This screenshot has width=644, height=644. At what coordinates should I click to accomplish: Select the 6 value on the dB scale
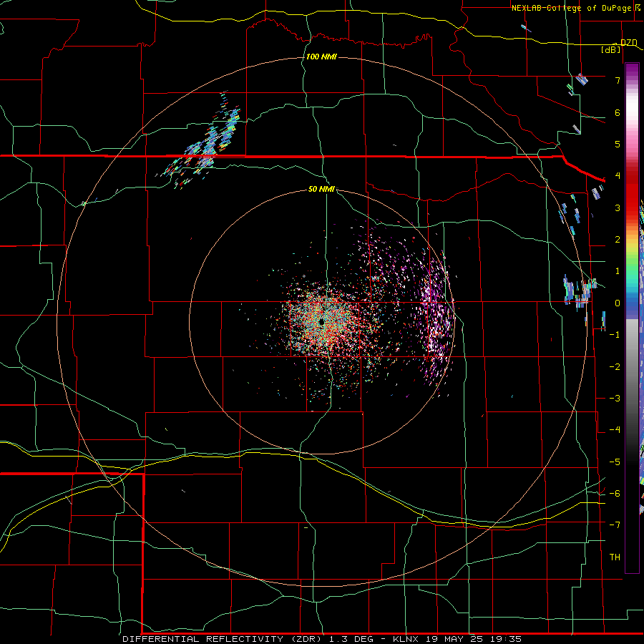pyautogui.click(x=618, y=112)
